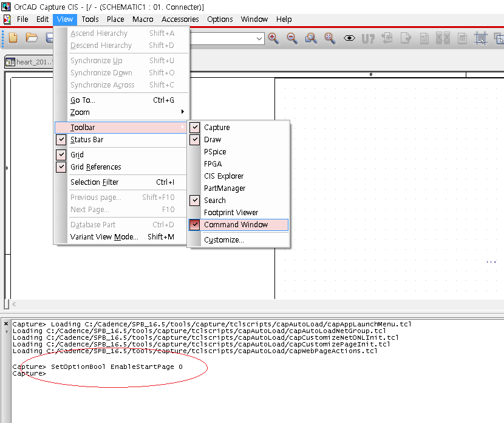Viewport: 504px width, 423px height.
Task: Click the arrow below the command window X
Action: [x=7, y=331]
